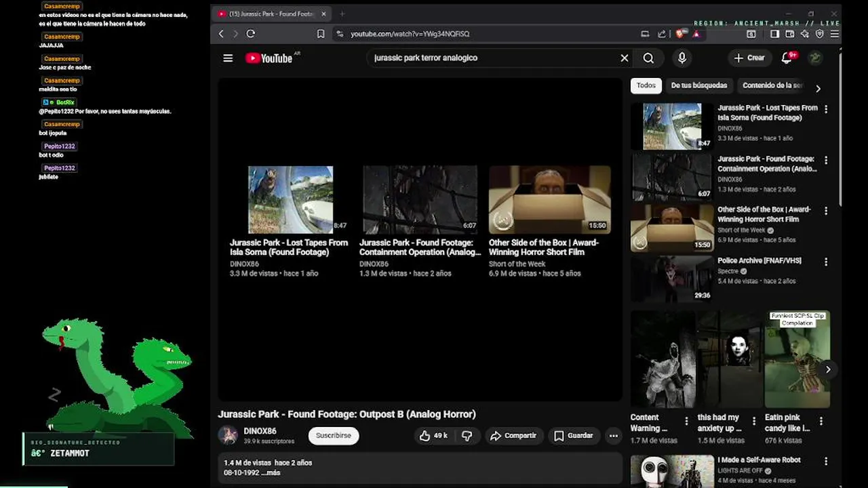Open options for I Made a Self-Aware Robot
The image size is (868, 488).
(826, 462)
